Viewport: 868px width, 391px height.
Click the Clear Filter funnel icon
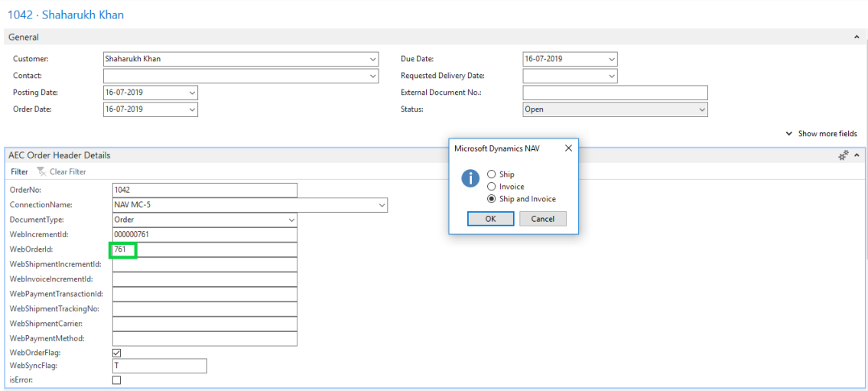pyautogui.click(x=41, y=172)
